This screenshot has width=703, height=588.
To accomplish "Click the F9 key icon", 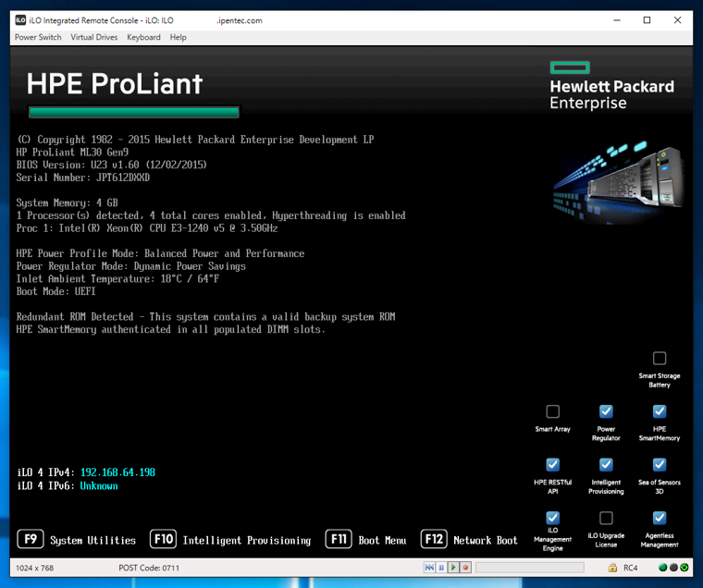I will (x=31, y=539).
